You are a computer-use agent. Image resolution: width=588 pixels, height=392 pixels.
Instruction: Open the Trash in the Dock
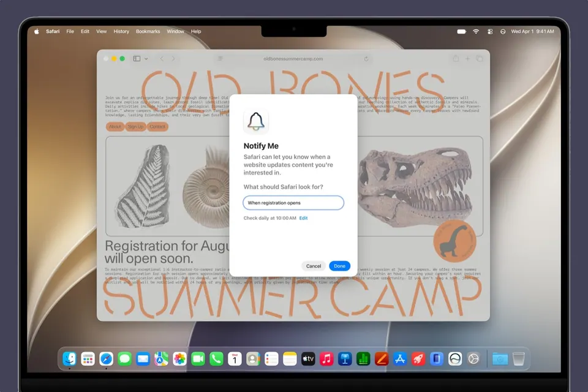click(x=519, y=359)
